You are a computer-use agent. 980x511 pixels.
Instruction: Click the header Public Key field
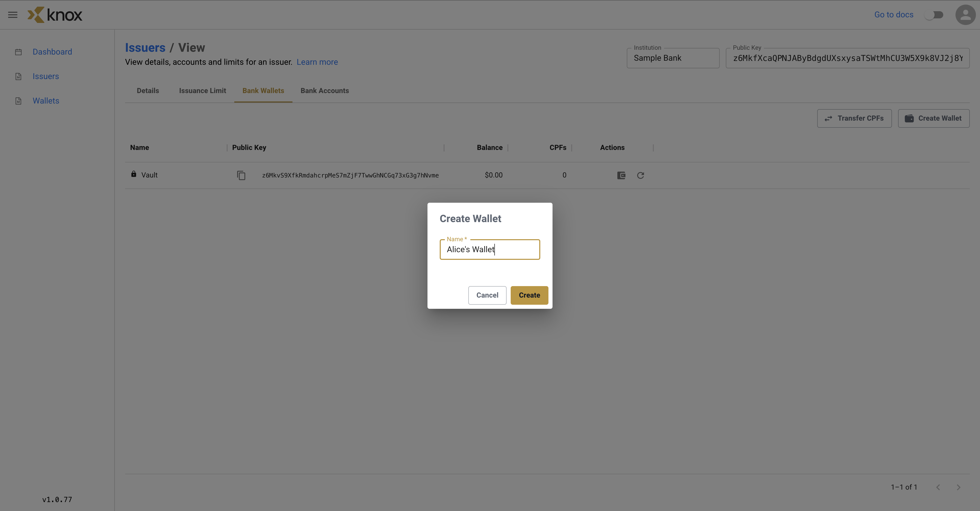point(848,58)
